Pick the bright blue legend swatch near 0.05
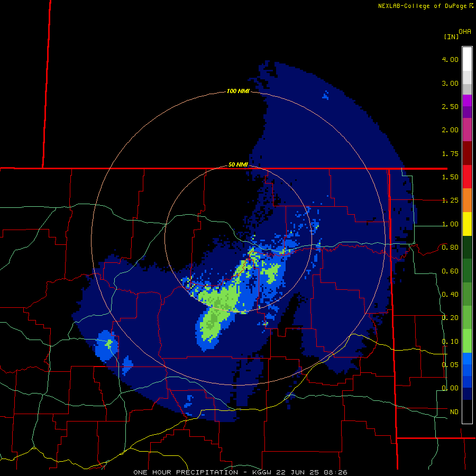 [467, 359]
